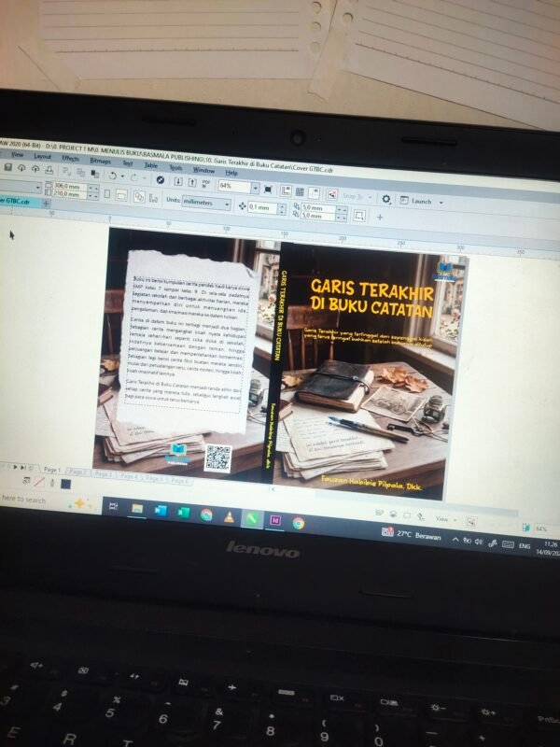Toggle Show Guidelines button
The image size is (560, 747).
click(x=315, y=193)
